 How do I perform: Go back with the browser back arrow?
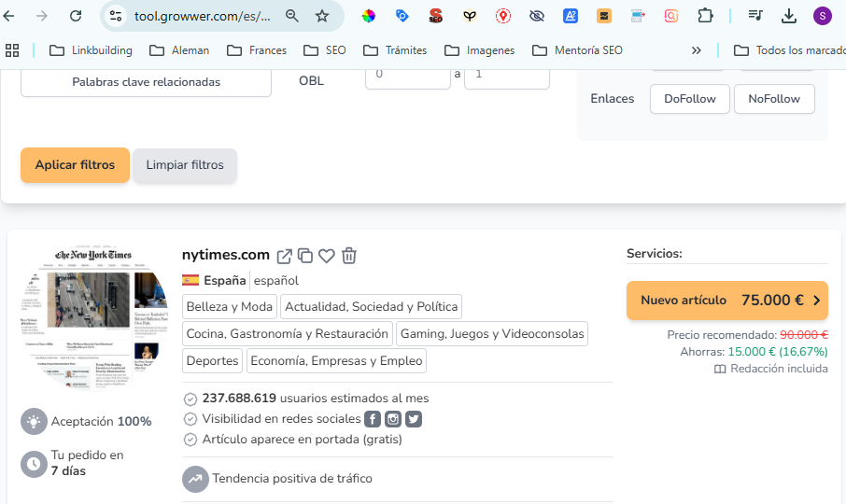pos(9,16)
